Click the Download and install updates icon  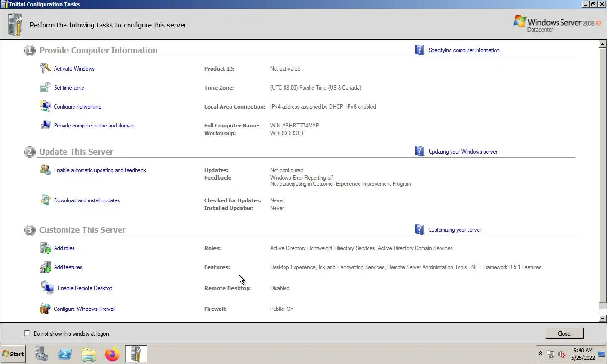click(45, 200)
